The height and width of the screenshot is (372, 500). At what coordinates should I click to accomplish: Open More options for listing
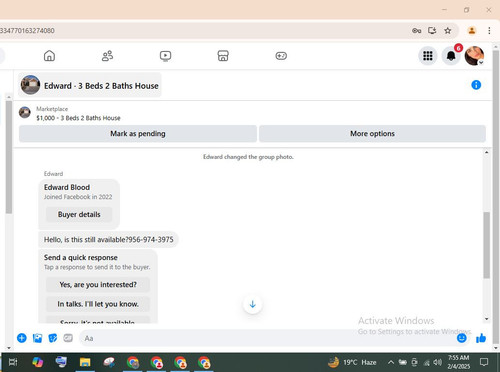(372, 134)
